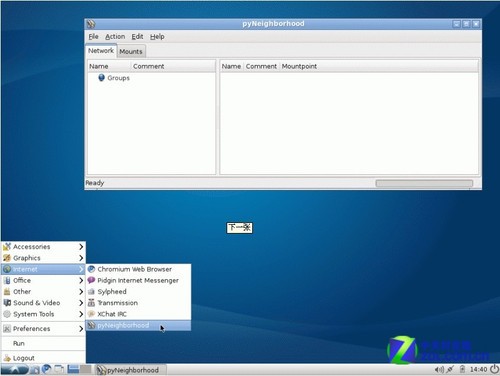
Task: Click the XChat icon in the submenu
Action: (x=91, y=314)
